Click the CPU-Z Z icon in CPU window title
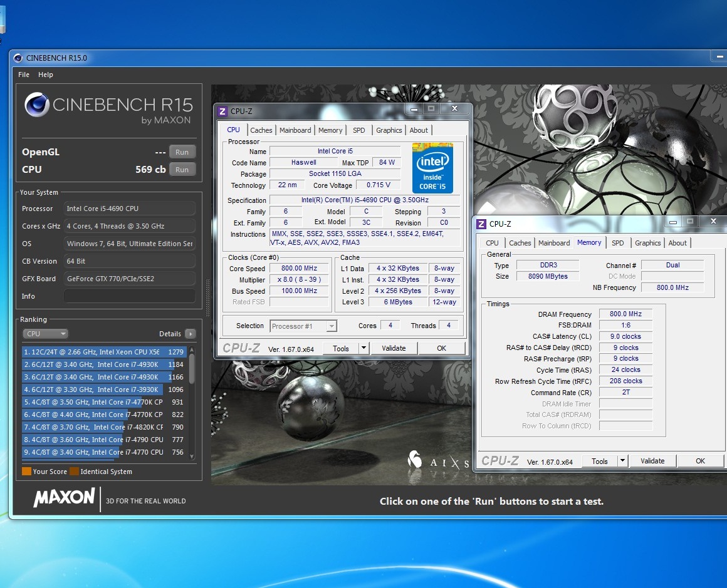This screenshot has height=588, width=727. pos(222,111)
